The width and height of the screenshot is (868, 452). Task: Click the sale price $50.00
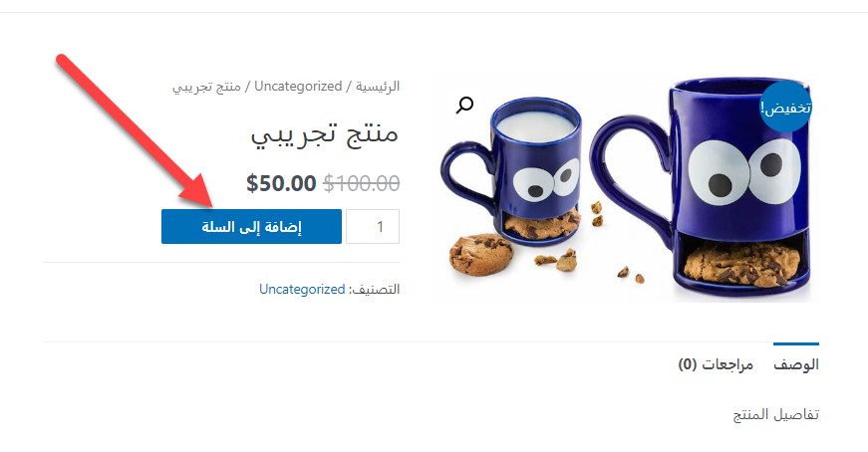tap(281, 183)
